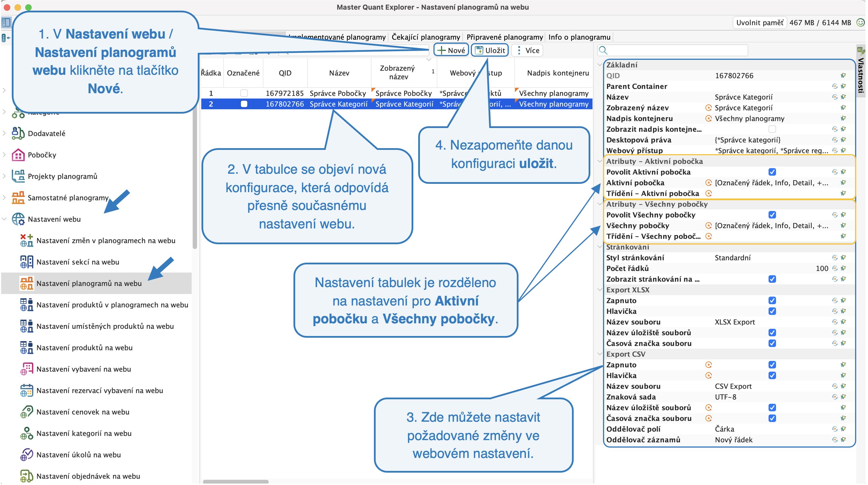Click the Nastavení úkolů na webu icon
The width and height of the screenshot is (868, 485).
pyautogui.click(x=27, y=455)
